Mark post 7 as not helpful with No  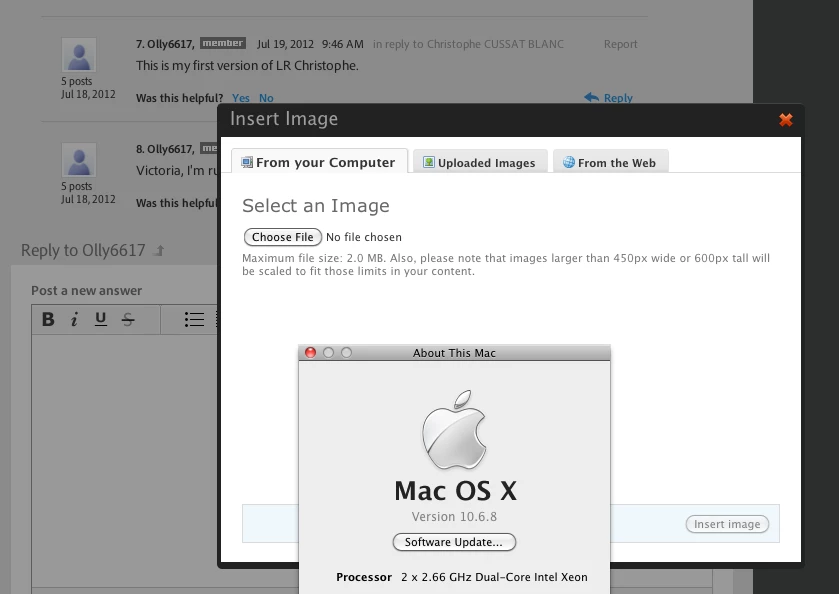pos(266,98)
